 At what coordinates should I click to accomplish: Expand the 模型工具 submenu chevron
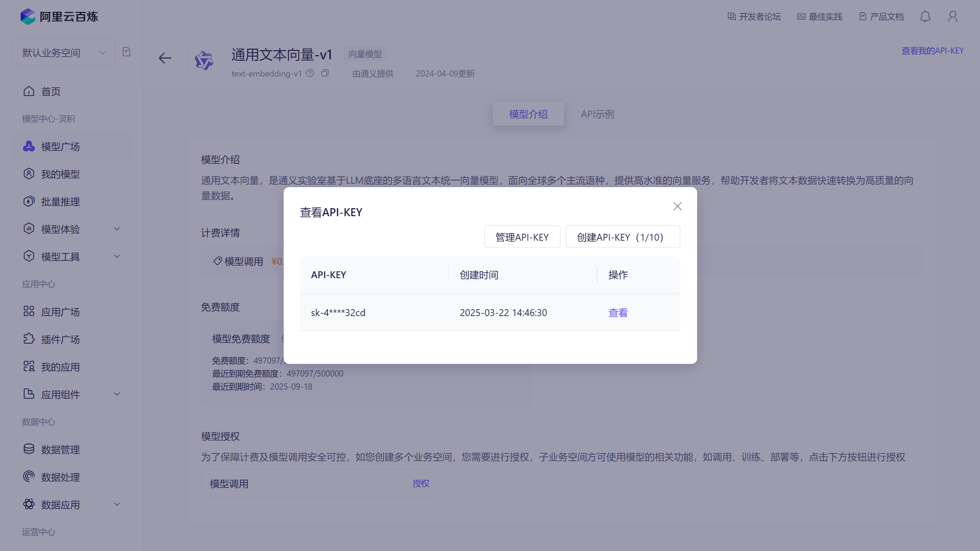[117, 256]
